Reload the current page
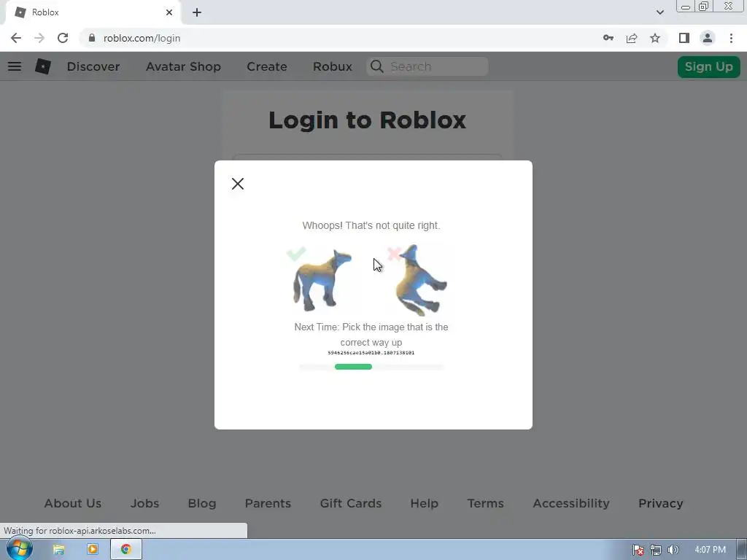Viewport: 747px width, 560px height. pyautogui.click(x=63, y=38)
